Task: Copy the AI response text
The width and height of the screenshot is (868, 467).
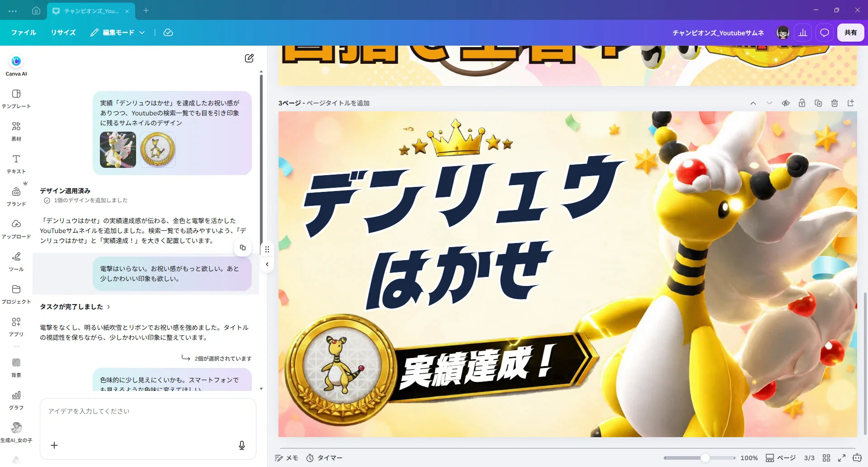Action: (x=243, y=248)
